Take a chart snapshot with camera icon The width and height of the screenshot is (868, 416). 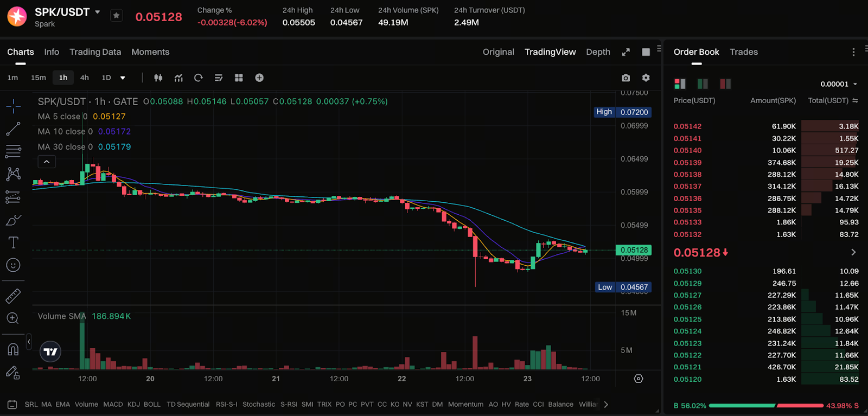[626, 78]
